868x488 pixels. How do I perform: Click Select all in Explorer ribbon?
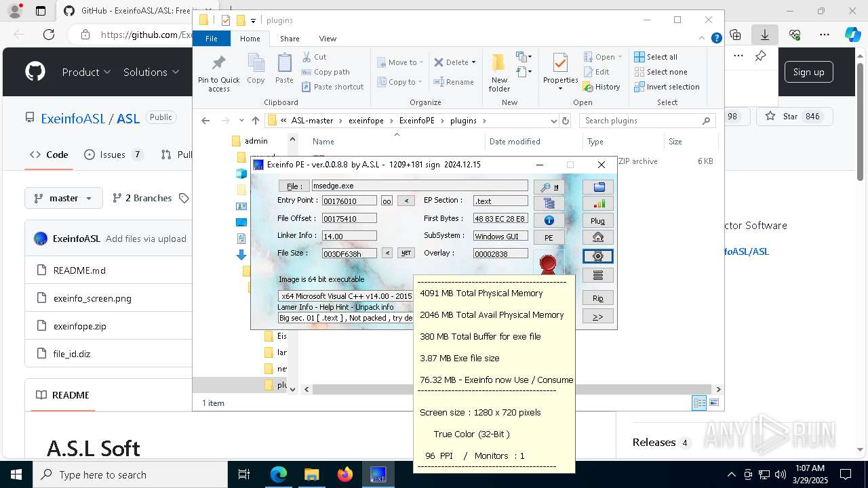656,57
